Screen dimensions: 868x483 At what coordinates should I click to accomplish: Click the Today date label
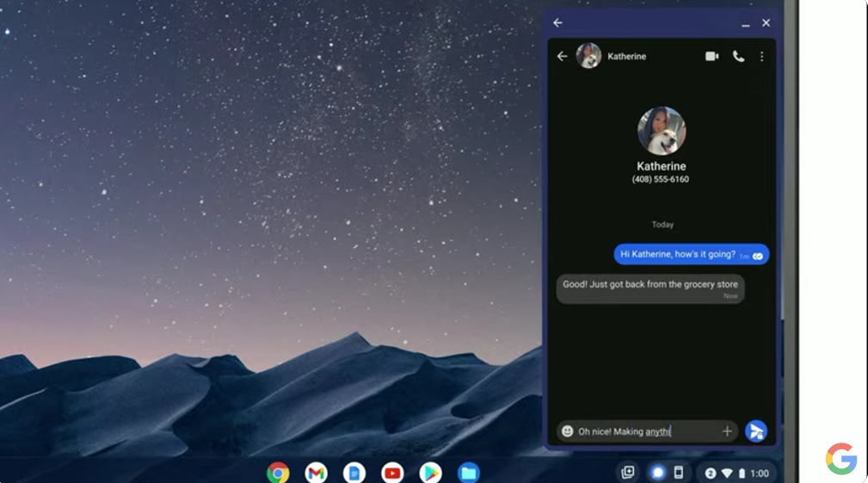pos(662,225)
